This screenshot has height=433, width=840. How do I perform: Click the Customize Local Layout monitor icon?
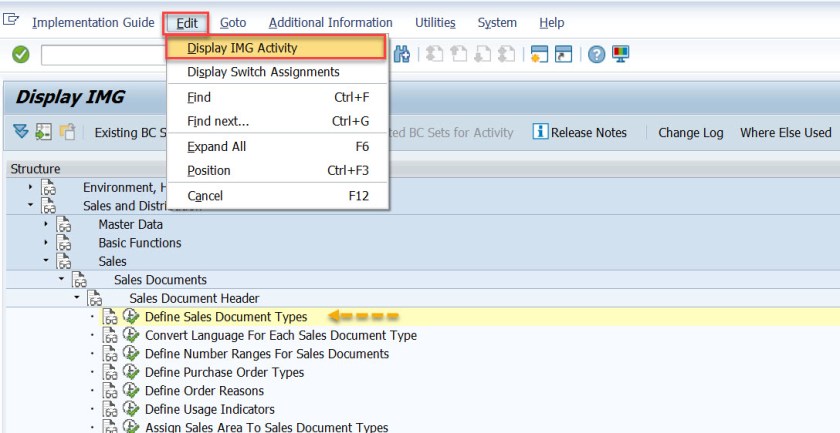(x=621, y=54)
